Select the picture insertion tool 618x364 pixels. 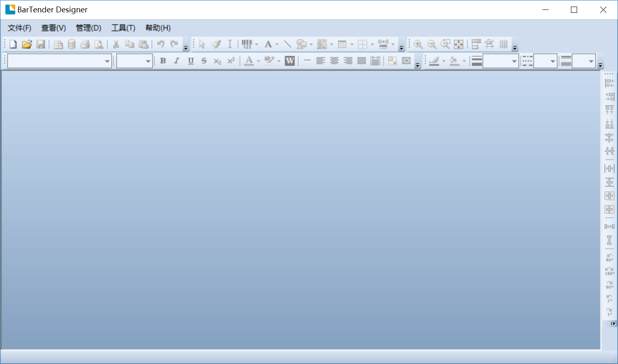coord(322,44)
